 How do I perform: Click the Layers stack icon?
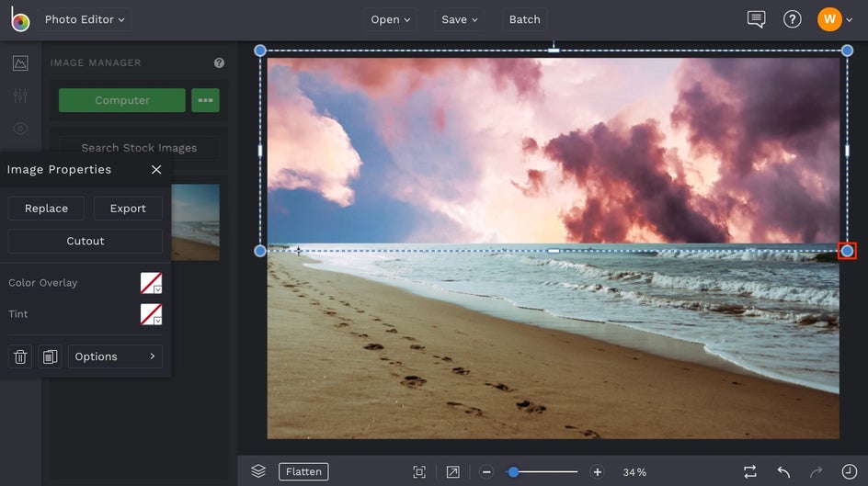coord(258,471)
